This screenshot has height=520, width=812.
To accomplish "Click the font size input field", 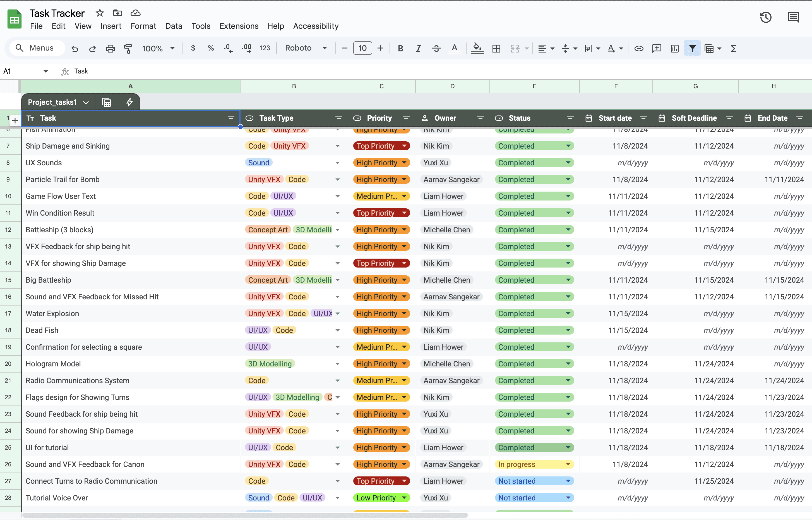I will tap(362, 48).
